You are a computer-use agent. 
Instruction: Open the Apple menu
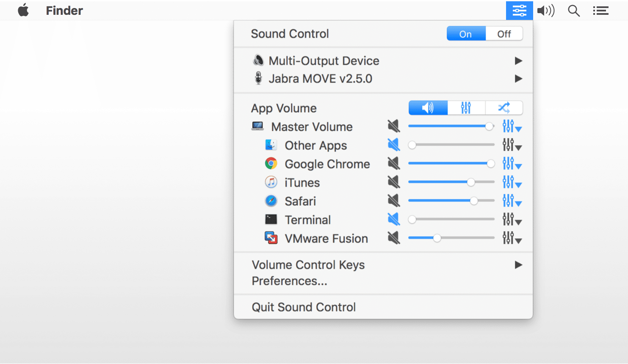[23, 10]
